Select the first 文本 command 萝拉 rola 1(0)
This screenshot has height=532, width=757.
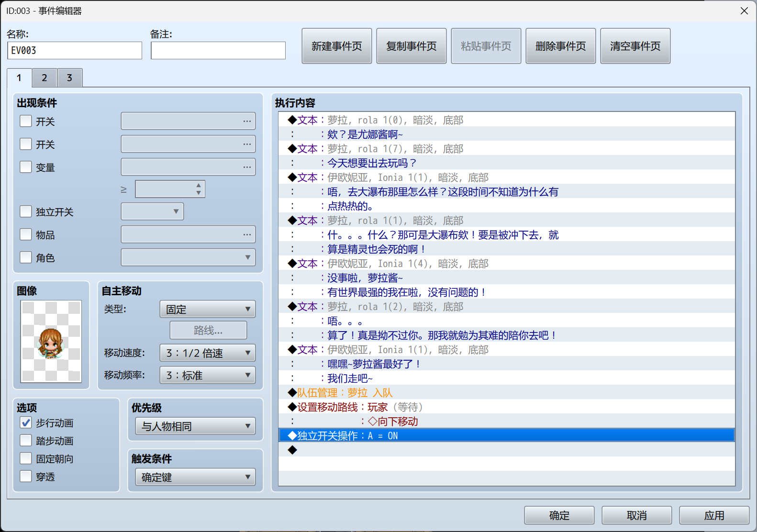coord(507,120)
